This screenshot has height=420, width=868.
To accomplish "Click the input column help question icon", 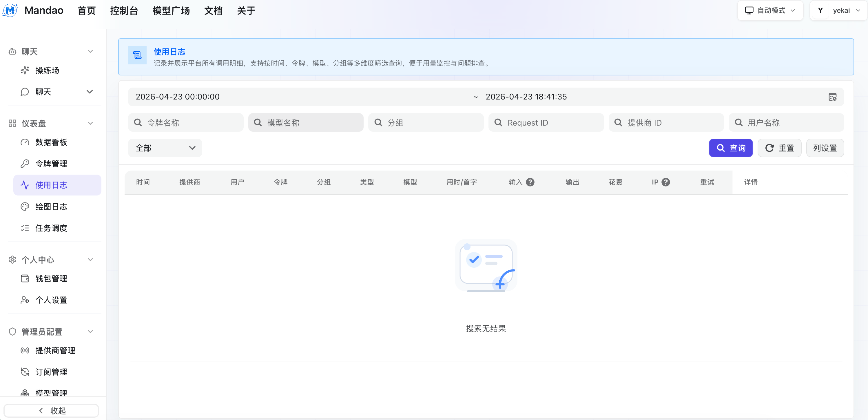I will (x=530, y=182).
